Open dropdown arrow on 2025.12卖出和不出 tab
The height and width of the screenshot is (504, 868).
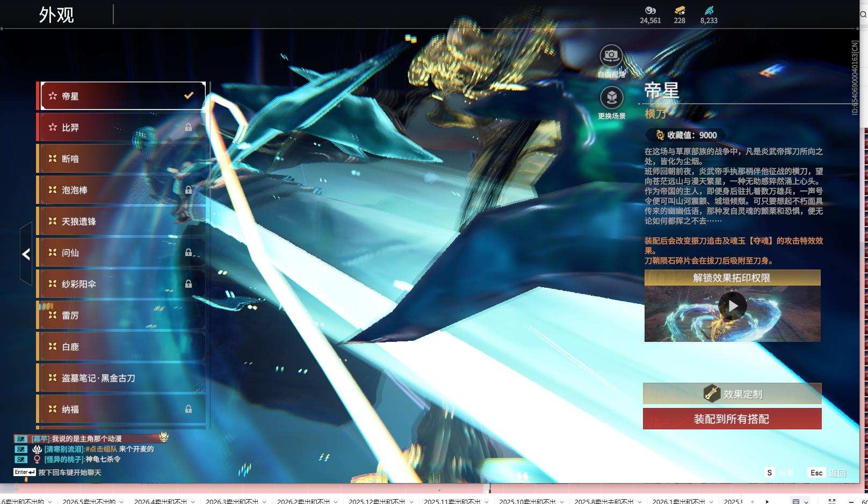pos(411,501)
